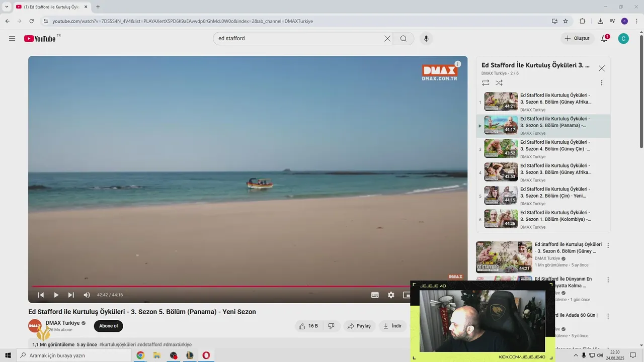The image size is (644, 362).
Task: Open the notifications bell
Action: coord(604,39)
